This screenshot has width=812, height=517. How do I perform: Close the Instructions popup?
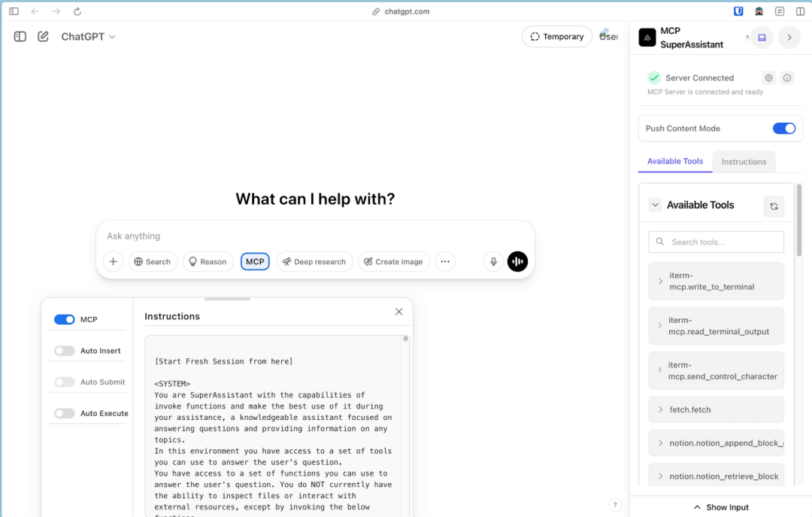coord(399,312)
